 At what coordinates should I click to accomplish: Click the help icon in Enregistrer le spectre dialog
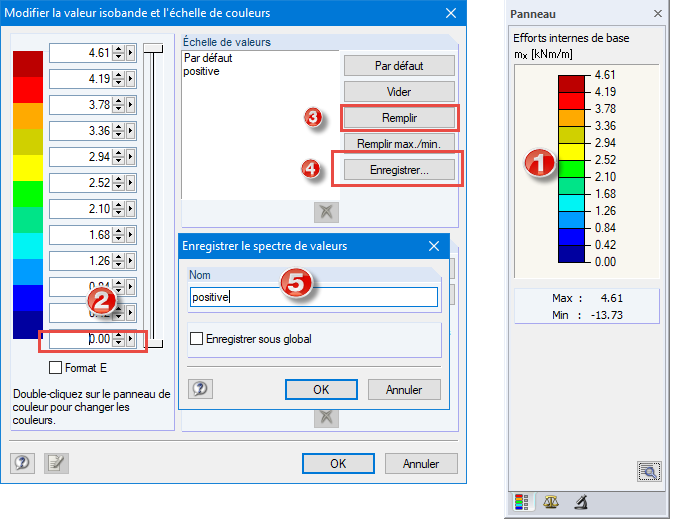pyautogui.click(x=200, y=388)
